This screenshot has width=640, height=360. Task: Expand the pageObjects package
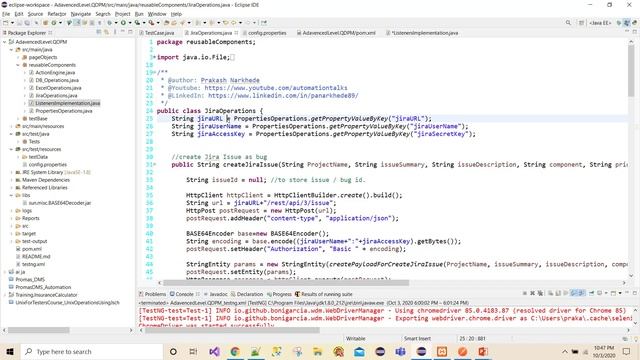[18, 58]
